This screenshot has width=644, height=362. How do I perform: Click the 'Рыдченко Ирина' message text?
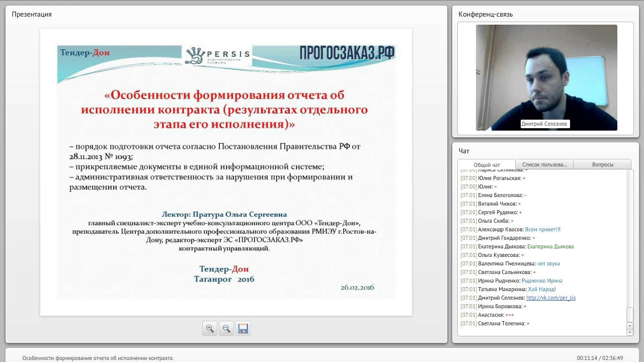(x=542, y=281)
